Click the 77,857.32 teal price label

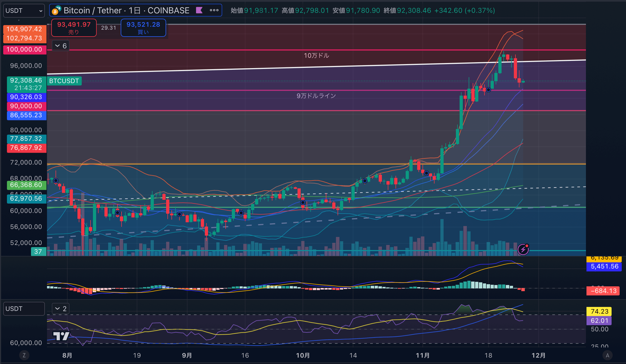click(26, 139)
